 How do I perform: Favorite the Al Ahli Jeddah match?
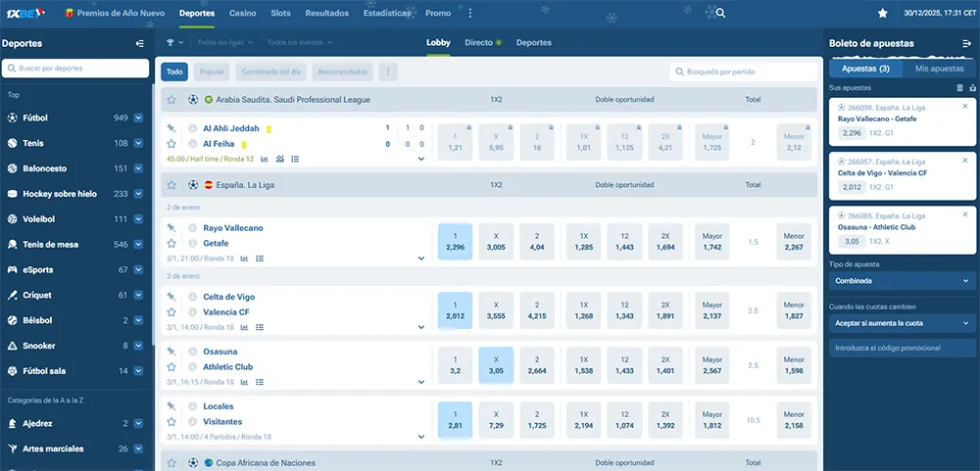(x=171, y=144)
